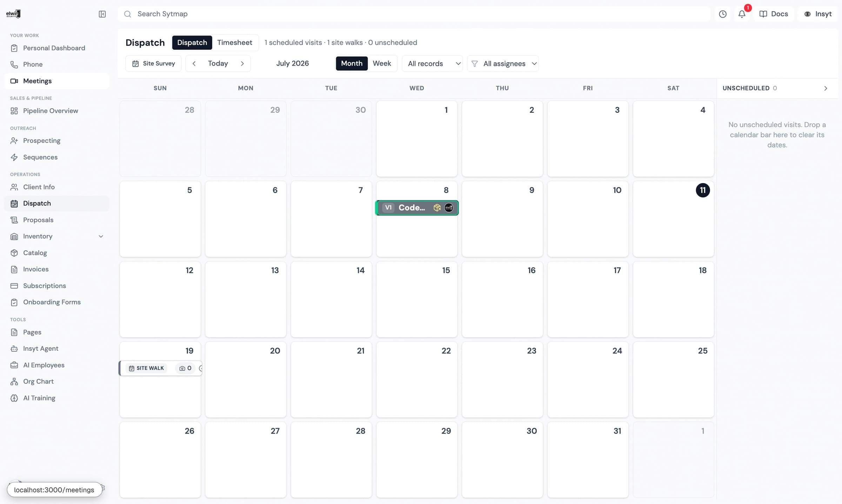The width and height of the screenshot is (842, 504).
Task: Click camera photo count on Site Walk
Action: (x=185, y=368)
